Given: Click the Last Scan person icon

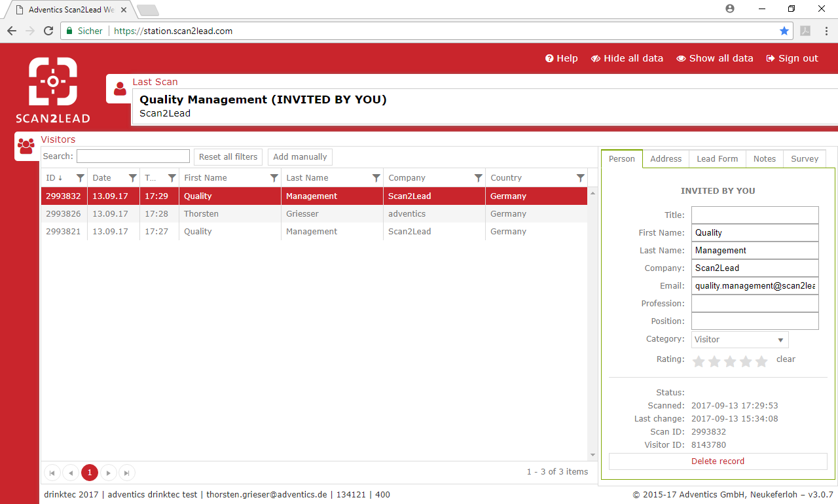Looking at the screenshot, I should (120, 88).
